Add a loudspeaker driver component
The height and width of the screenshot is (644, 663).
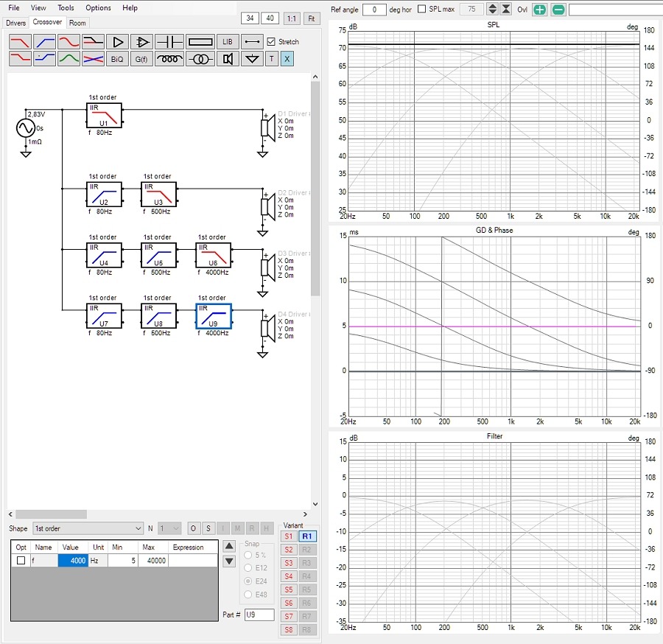[x=228, y=59]
